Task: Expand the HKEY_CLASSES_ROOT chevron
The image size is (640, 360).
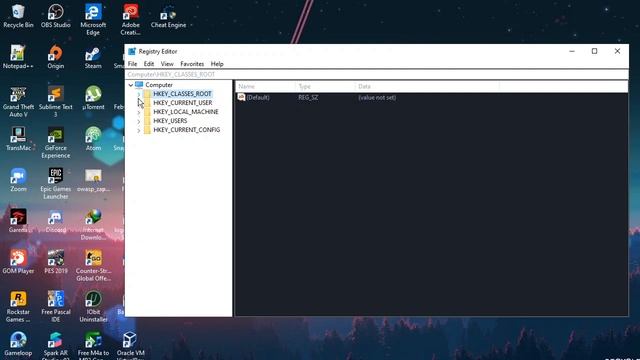Action: pyautogui.click(x=139, y=94)
